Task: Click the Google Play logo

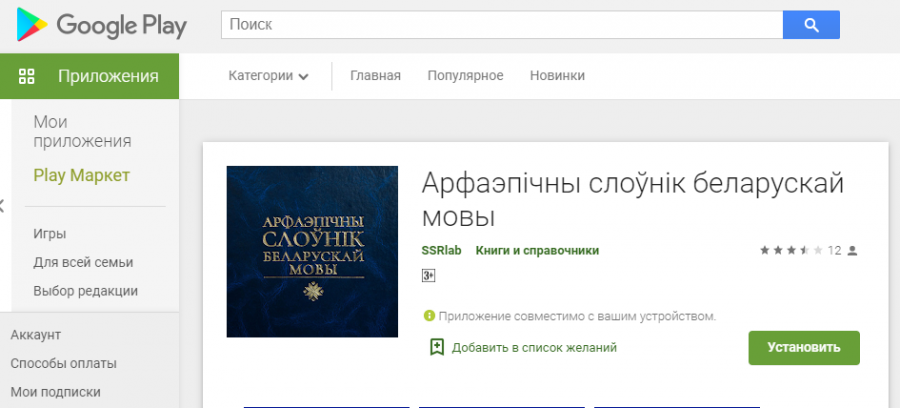Action: [102, 25]
